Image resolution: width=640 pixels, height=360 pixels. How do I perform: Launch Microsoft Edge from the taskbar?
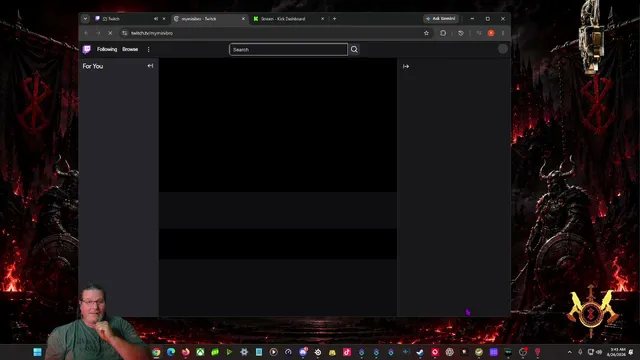point(171,352)
